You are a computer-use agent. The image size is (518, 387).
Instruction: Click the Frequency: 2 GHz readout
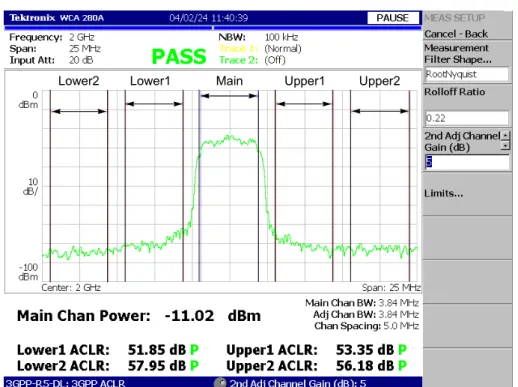[x=52, y=37]
